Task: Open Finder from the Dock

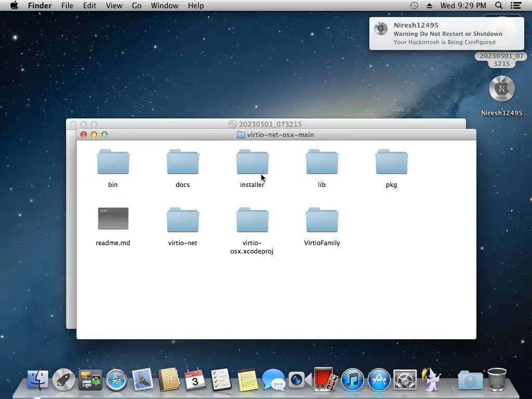Action: coord(37,379)
